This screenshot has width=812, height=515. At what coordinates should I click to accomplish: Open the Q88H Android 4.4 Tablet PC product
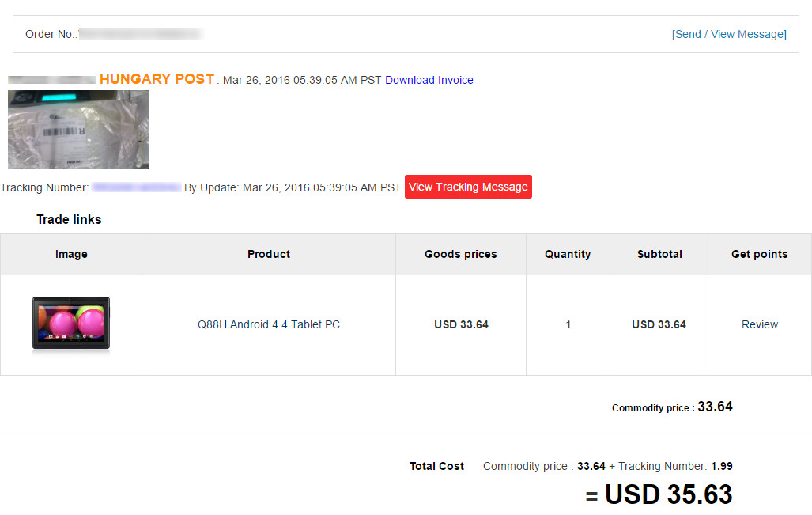point(269,324)
